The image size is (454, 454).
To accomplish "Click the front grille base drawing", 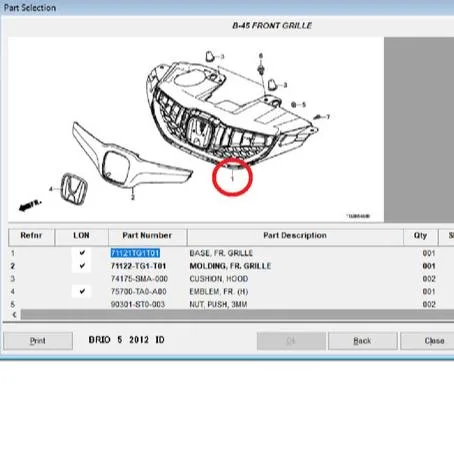I will (230, 113).
